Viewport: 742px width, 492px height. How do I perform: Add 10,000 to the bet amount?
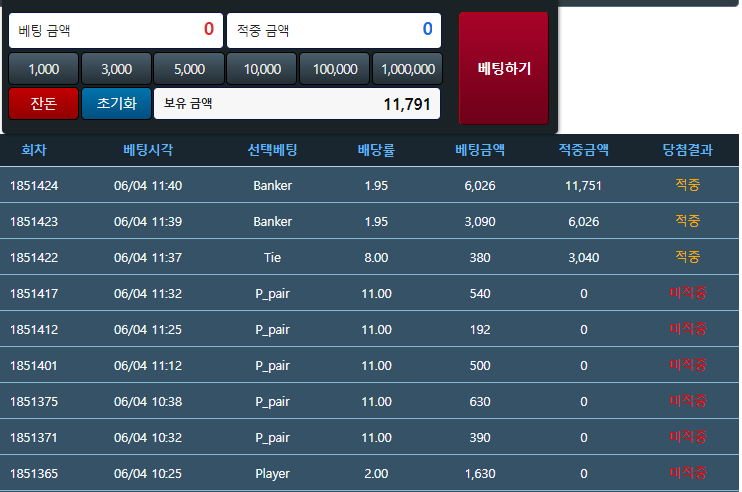(262, 69)
